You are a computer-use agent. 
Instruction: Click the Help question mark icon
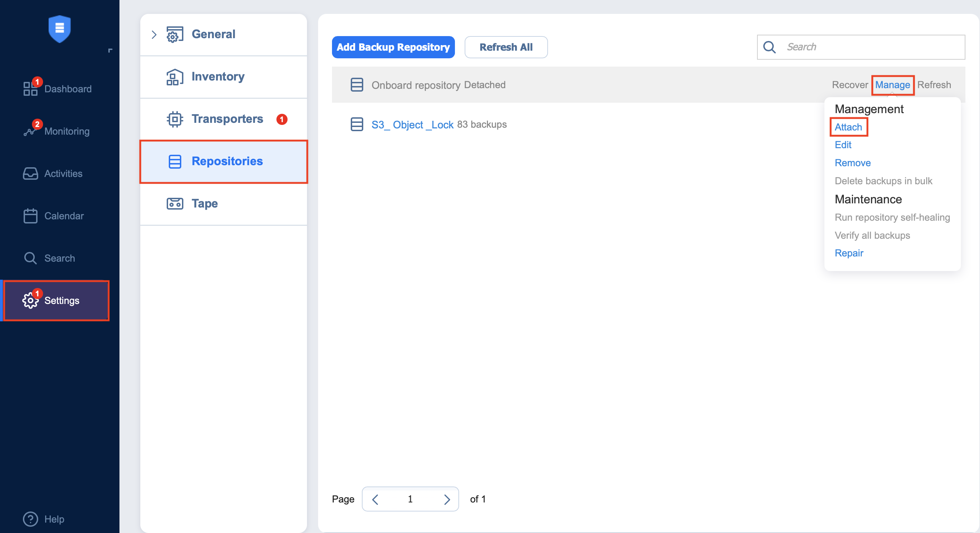pyautogui.click(x=30, y=519)
